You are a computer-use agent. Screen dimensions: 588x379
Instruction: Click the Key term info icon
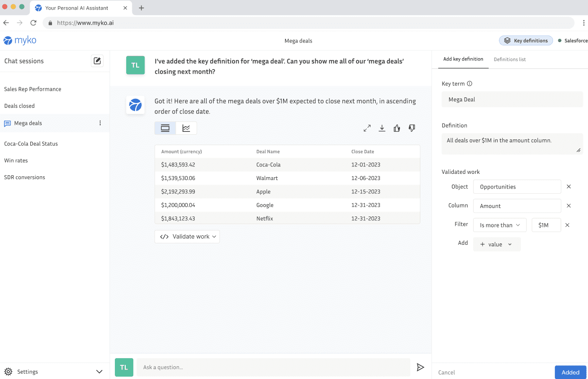(469, 84)
